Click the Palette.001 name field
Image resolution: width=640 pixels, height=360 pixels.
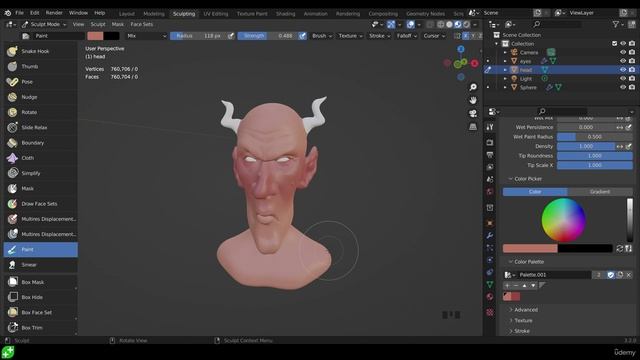[x=554, y=275]
